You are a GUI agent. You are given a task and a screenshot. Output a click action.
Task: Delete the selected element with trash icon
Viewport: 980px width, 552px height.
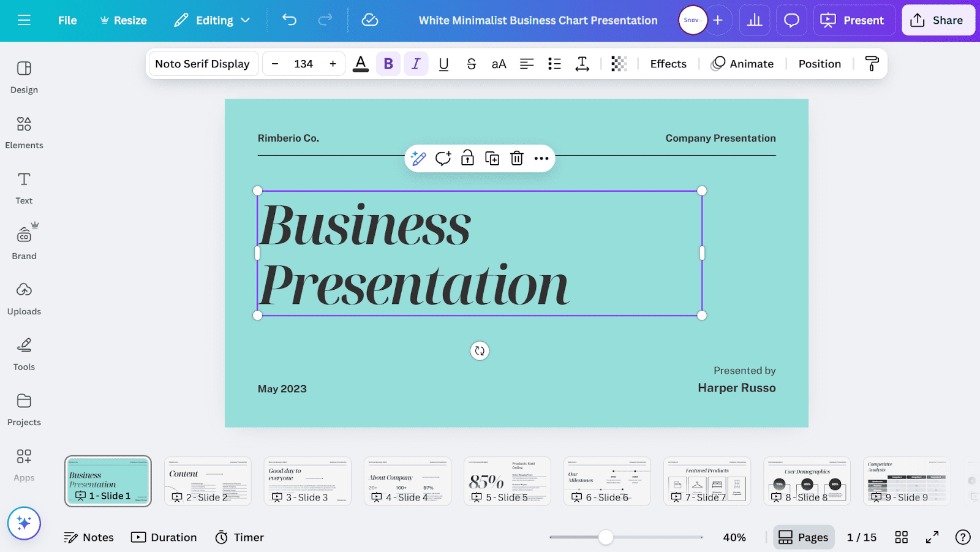pyautogui.click(x=517, y=159)
